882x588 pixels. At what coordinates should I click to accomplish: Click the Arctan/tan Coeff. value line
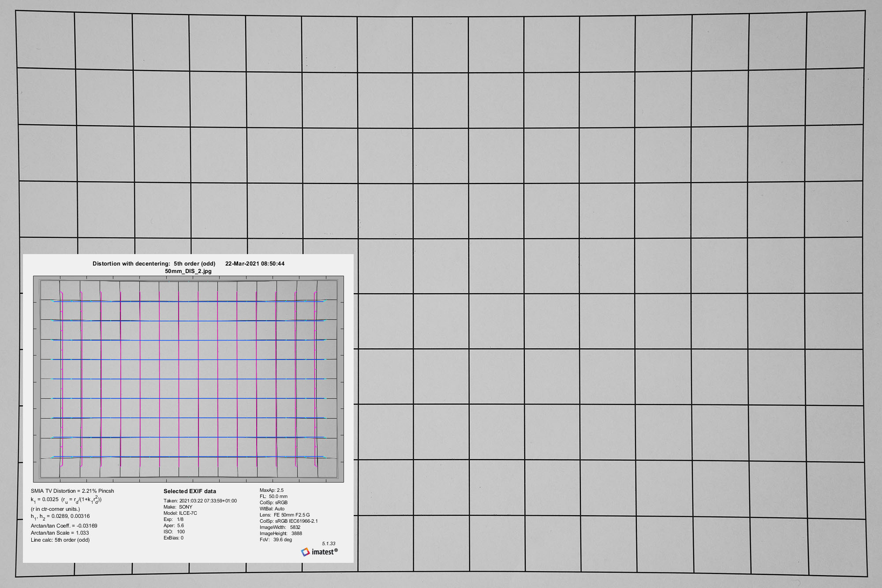tap(64, 525)
